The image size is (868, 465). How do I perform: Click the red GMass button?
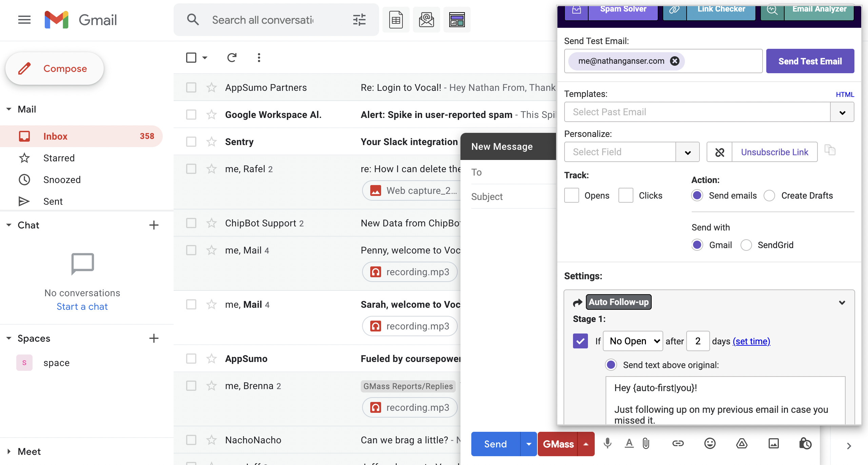(x=558, y=444)
